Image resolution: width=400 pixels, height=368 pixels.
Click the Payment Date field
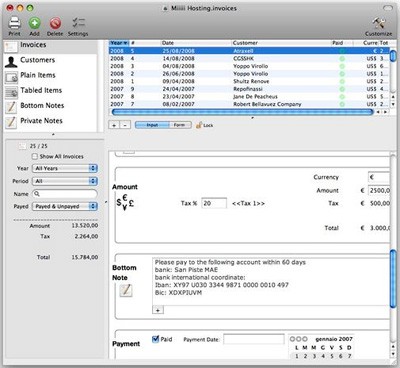254,339
